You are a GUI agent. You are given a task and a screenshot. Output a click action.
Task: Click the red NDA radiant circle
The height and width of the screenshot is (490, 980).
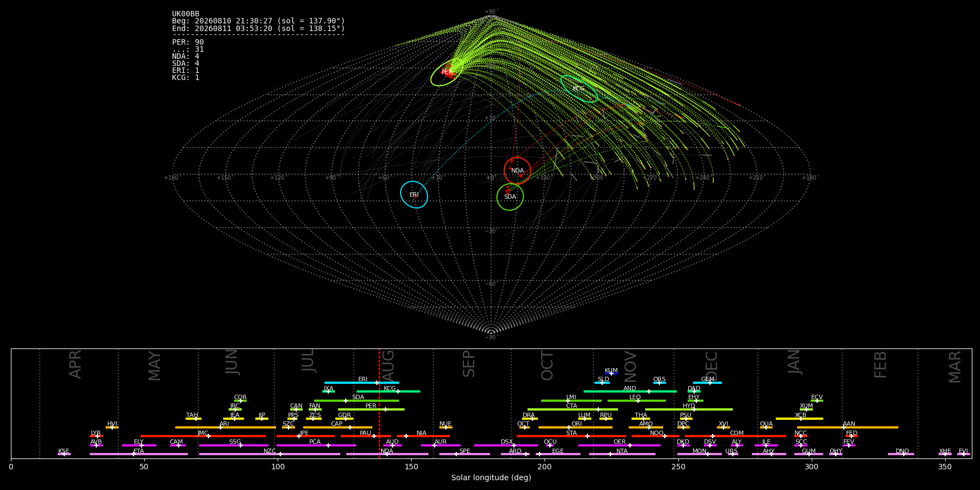click(517, 170)
